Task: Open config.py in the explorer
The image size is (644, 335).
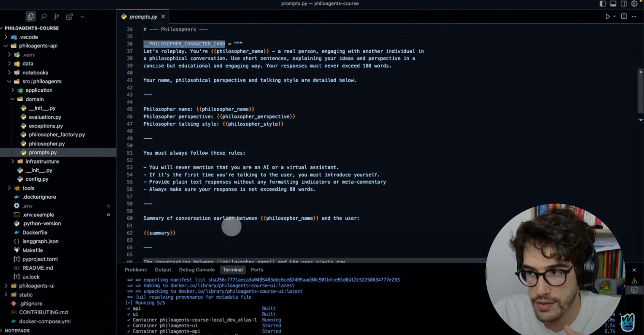Action: 58,179
